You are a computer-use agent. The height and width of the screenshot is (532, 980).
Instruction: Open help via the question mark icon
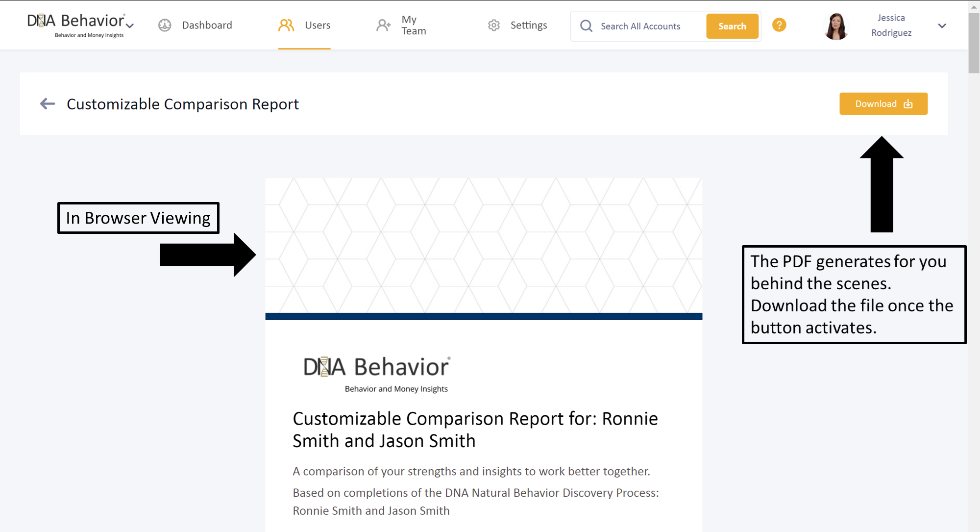779,25
